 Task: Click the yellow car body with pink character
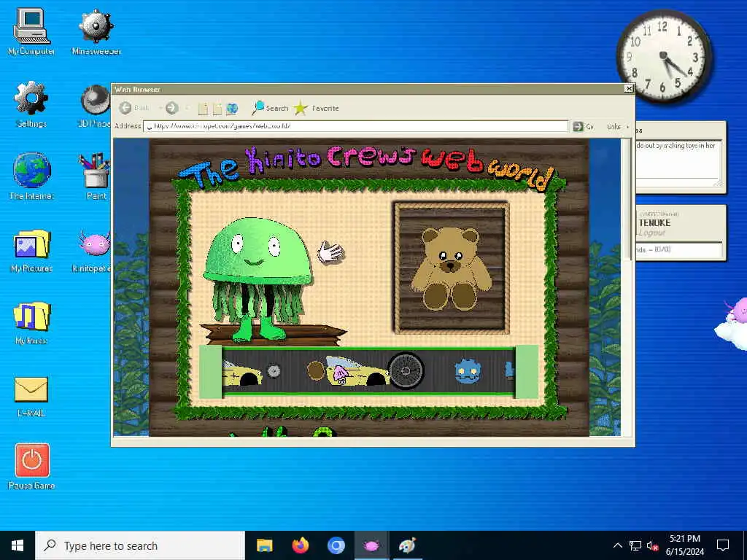357,370
